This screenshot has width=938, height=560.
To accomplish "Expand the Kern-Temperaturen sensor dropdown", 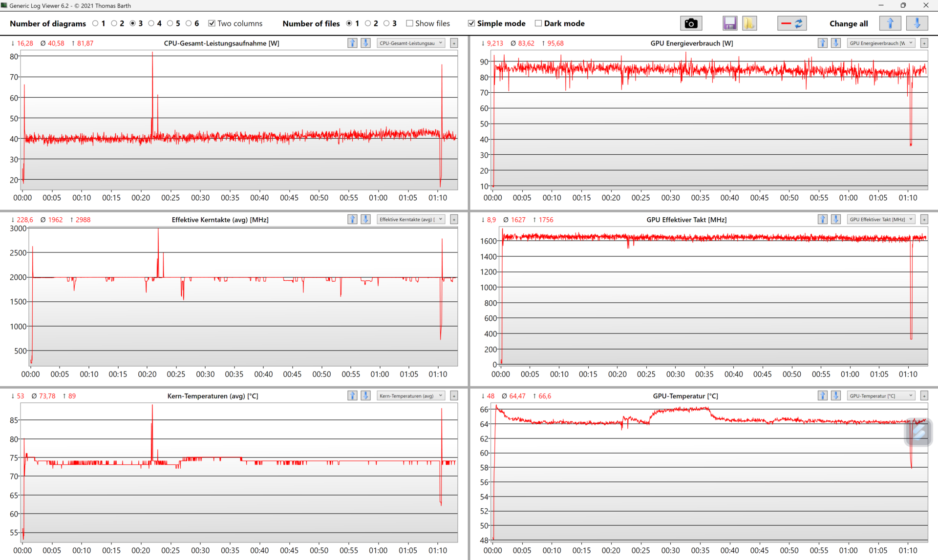I will (411, 396).
